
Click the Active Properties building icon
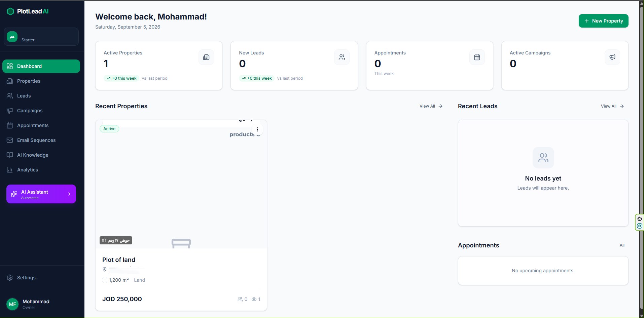pos(206,57)
